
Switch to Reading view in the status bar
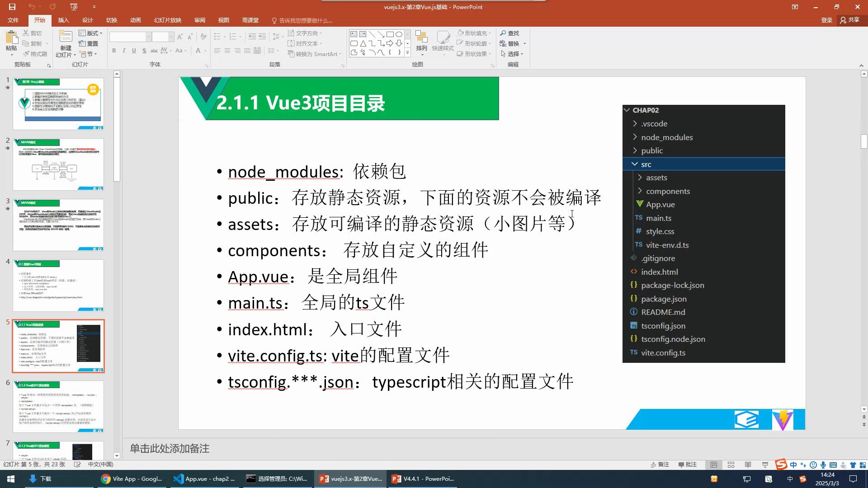tap(748, 465)
